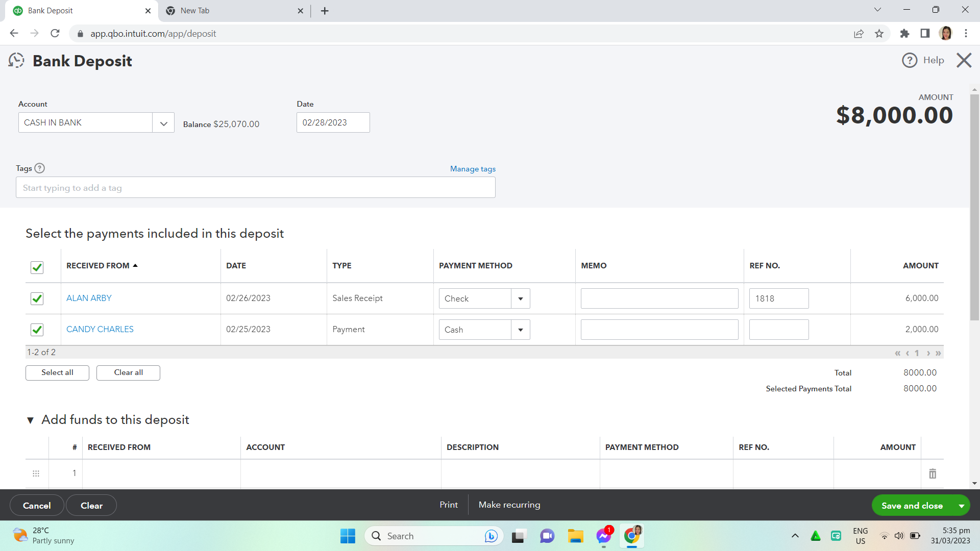The height and width of the screenshot is (551, 980).
Task: Delete line 1 using trash icon
Action: tap(933, 473)
